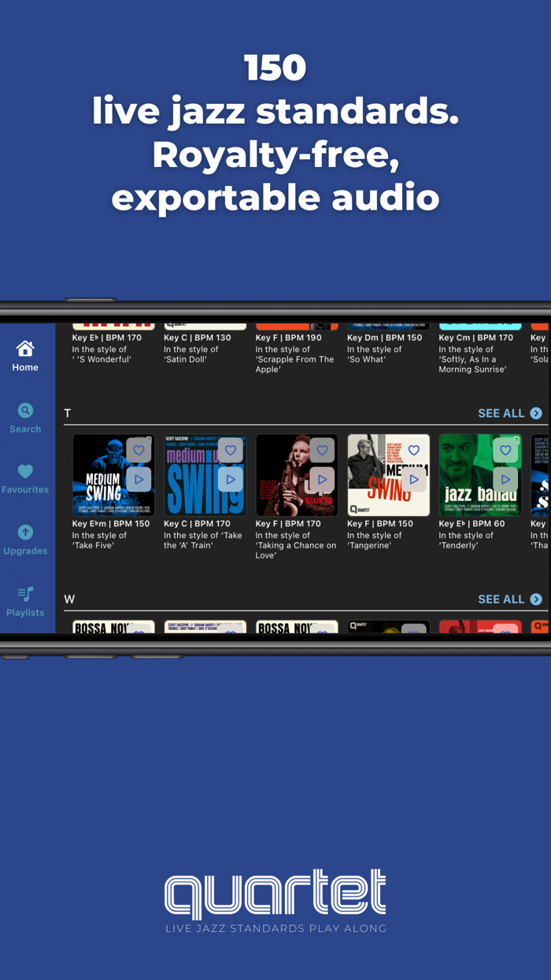Favourite the 'Take the A Train' track
The image size is (551, 980).
pyautogui.click(x=231, y=451)
